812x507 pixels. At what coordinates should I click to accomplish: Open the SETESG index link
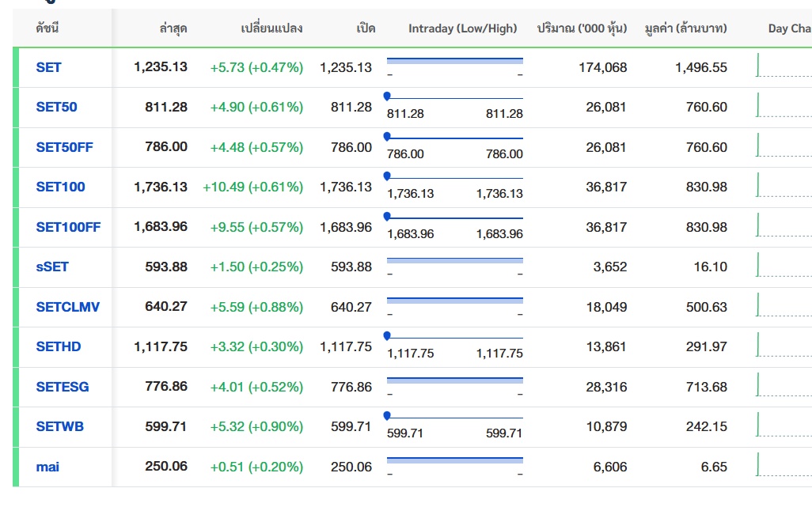[x=63, y=387]
